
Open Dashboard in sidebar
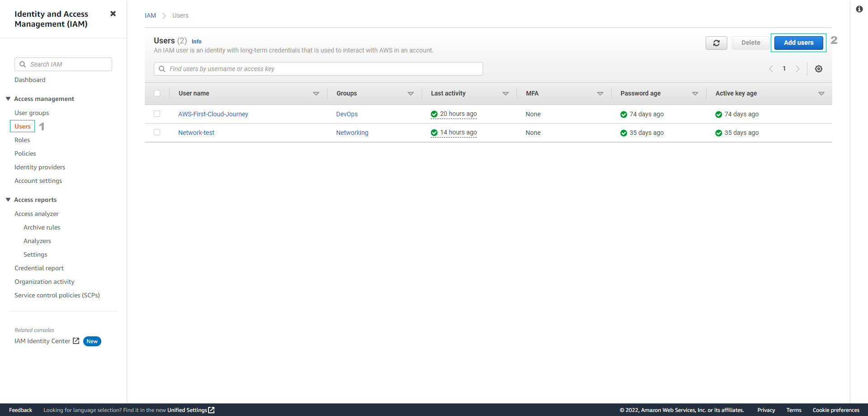tap(30, 80)
